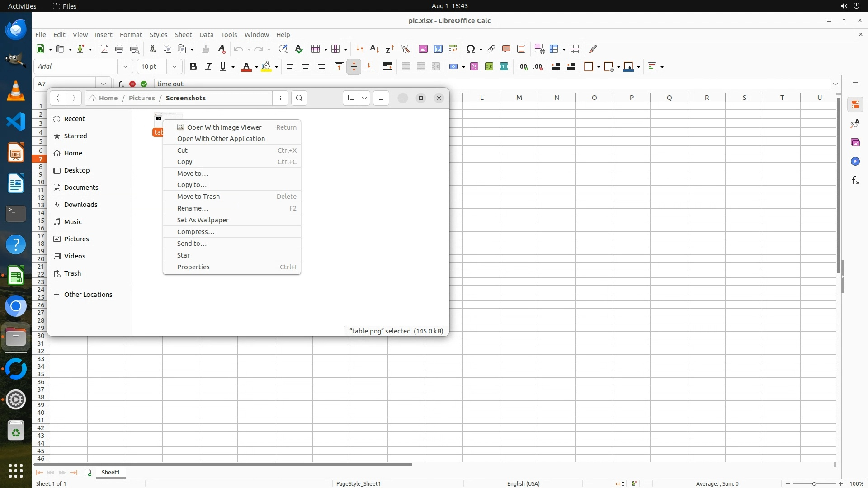
Task: Toggle Bold formatting
Action: tap(193, 66)
